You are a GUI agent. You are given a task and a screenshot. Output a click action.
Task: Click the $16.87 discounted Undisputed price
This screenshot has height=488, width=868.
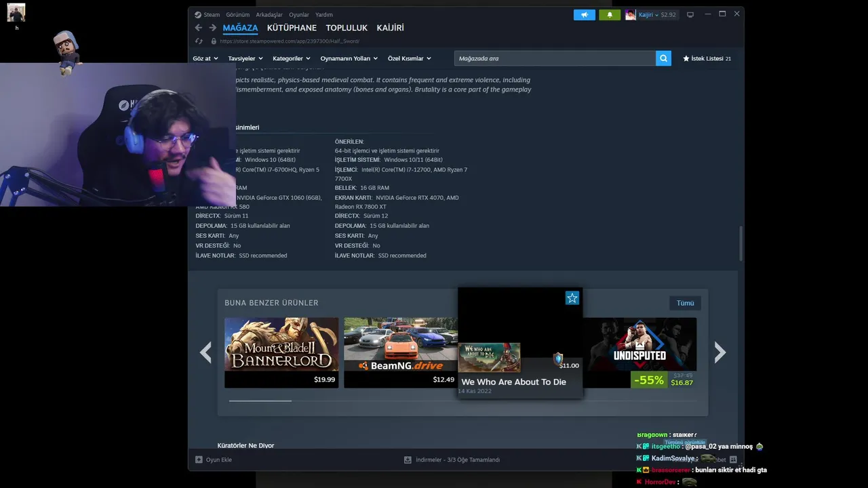pyautogui.click(x=682, y=383)
